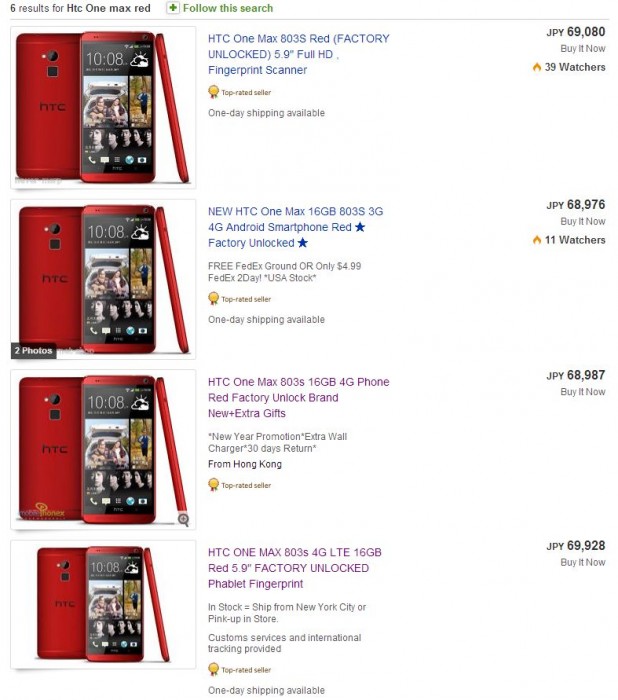
Task: Open HTC ONE MAX 803s 4G LTE listing
Action: tap(295, 568)
